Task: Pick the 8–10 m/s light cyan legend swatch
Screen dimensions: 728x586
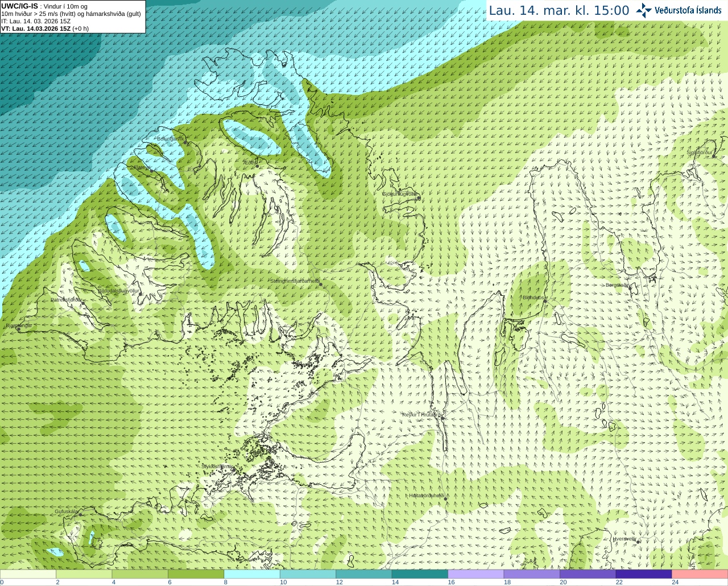Action: [252, 574]
